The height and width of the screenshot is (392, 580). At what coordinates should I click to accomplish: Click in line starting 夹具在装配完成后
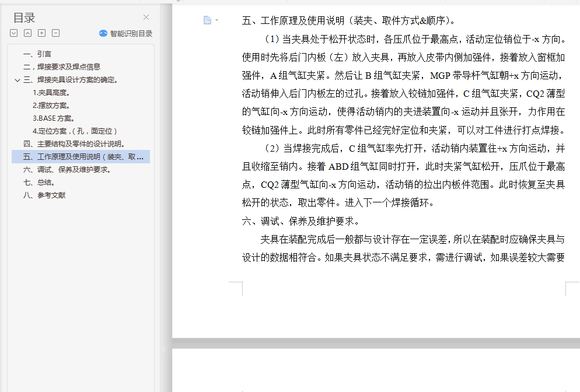pos(413,240)
